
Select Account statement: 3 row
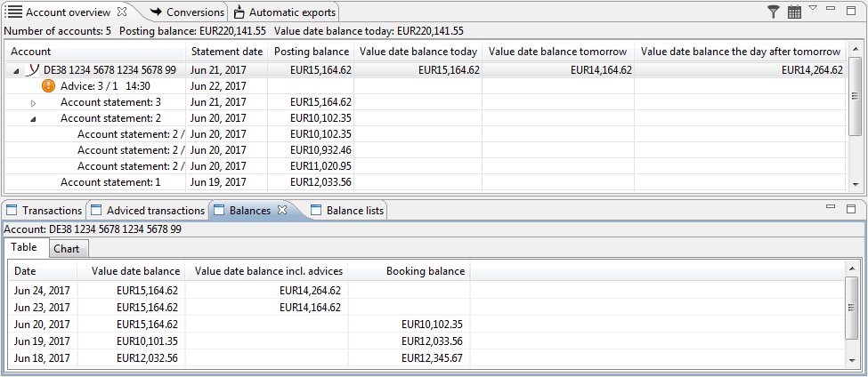tap(426, 102)
